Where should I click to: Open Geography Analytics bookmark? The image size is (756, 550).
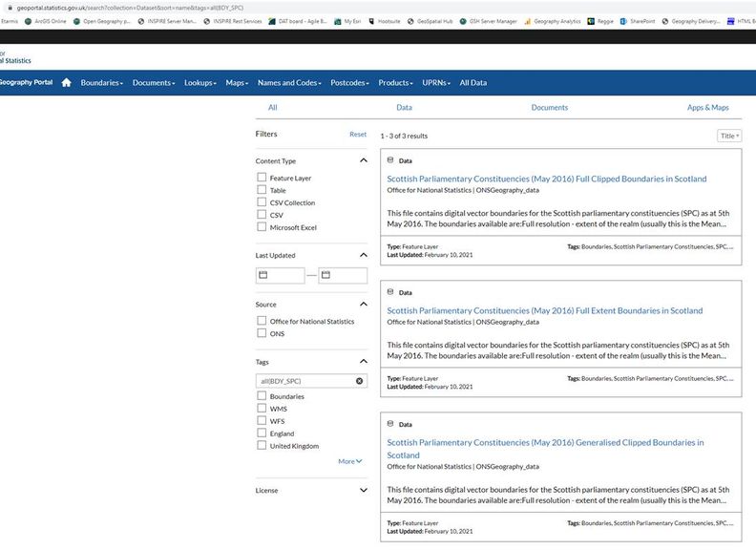tap(553, 21)
